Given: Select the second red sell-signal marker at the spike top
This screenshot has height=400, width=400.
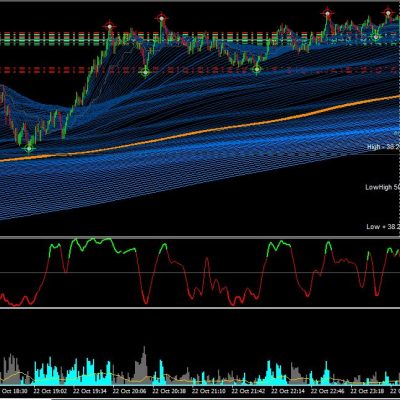Looking at the screenshot, I should click(x=161, y=18).
